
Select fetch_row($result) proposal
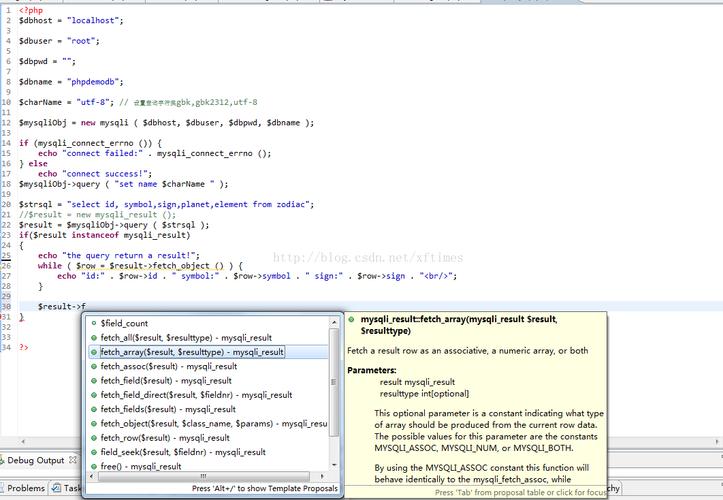tap(165, 438)
